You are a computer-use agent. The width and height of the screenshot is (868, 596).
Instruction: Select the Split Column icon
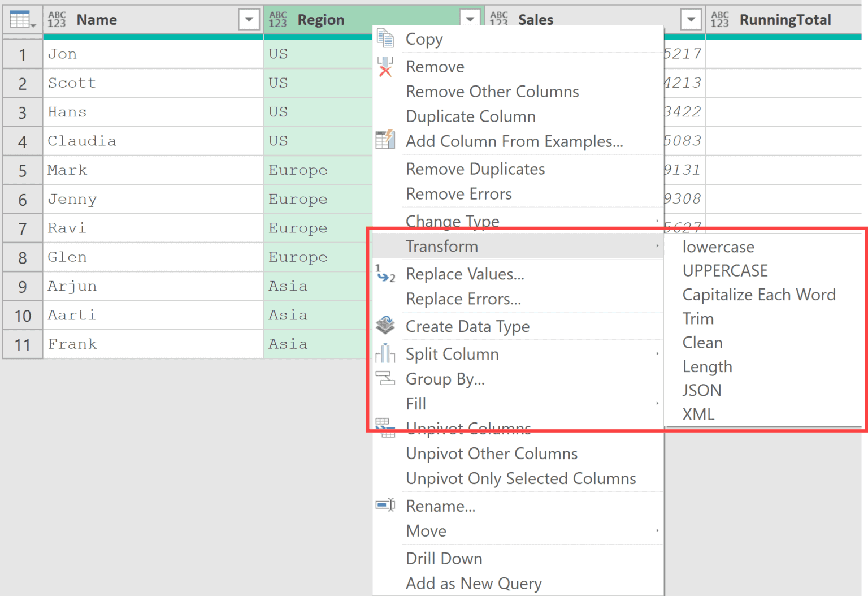(x=386, y=353)
